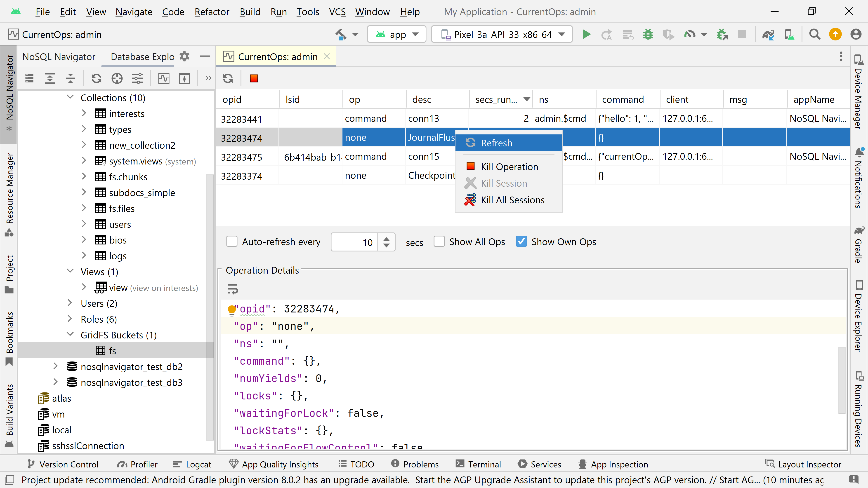Open the Refactor menu
868x488 pixels.
click(212, 12)
